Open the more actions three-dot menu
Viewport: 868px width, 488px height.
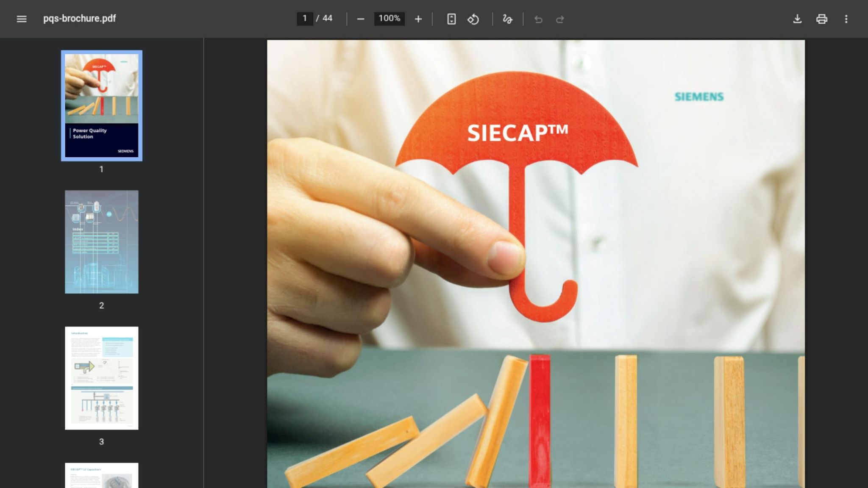846,19
